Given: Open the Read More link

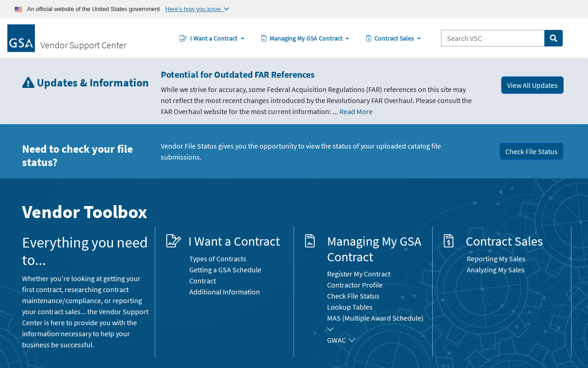Looking at the screenshot, I should [356, 111].
